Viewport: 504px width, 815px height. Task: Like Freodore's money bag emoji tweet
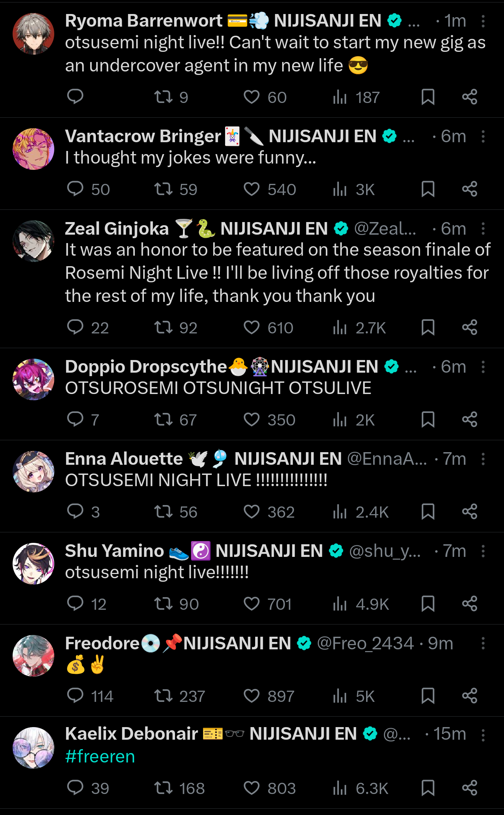pos(252,696)
